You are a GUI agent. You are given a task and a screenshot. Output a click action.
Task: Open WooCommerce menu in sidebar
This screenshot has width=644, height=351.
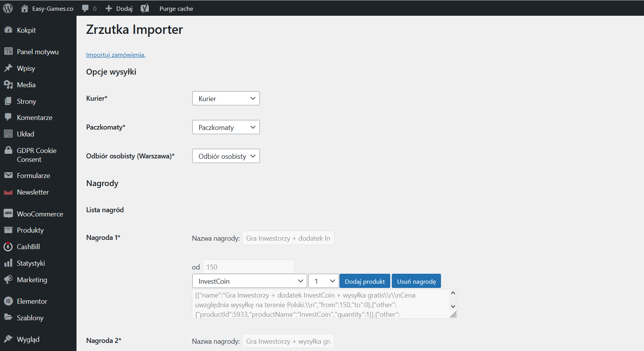40,214
